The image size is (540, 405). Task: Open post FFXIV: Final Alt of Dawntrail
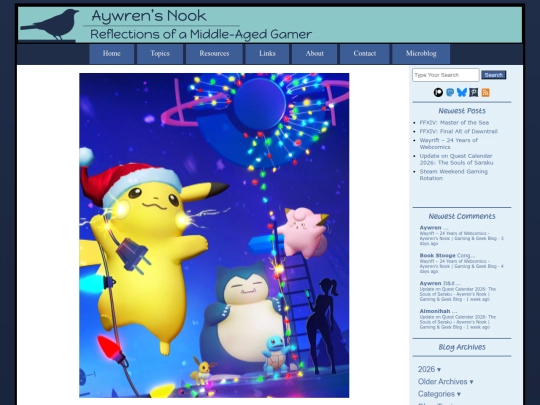pyautogui.click(x=458, y=132)
